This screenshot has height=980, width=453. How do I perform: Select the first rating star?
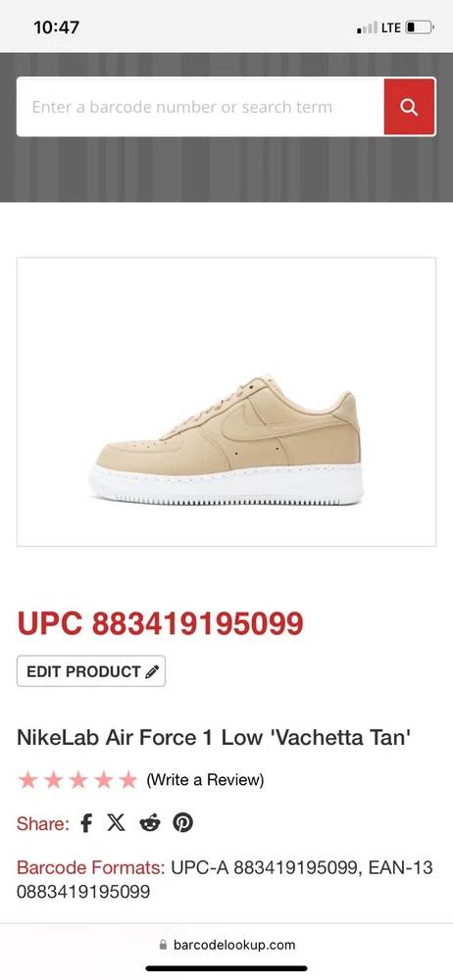tap(27, 779)
